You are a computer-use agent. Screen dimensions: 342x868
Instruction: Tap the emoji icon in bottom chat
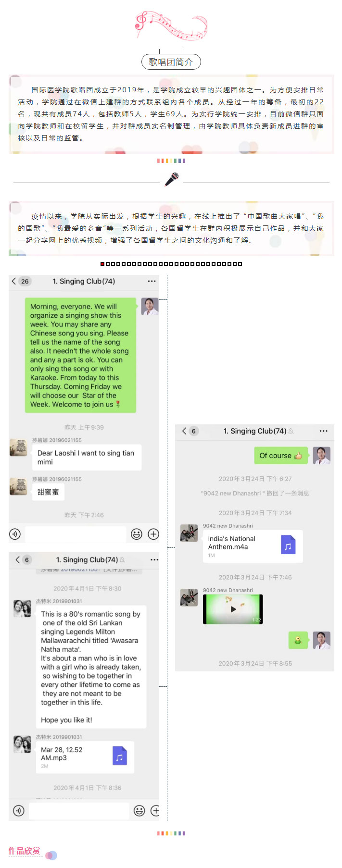(139, 811)
